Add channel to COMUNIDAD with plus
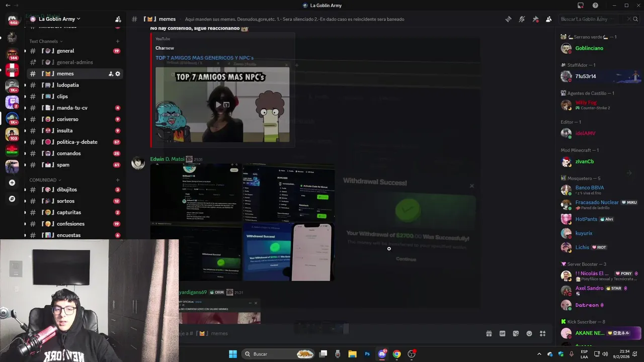644x362 pixels. click(x=118, y=180)
